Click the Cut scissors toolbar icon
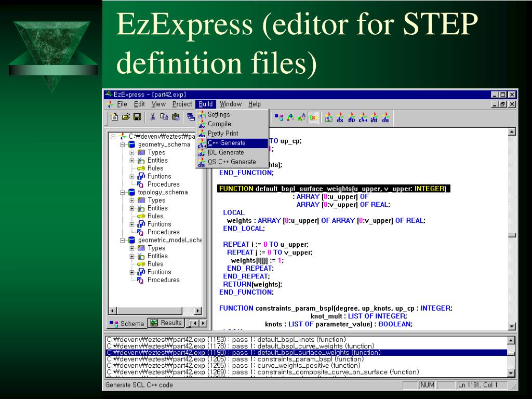Image resolution: width=532 pixels, height=399 pixels. tap(153, 117)
